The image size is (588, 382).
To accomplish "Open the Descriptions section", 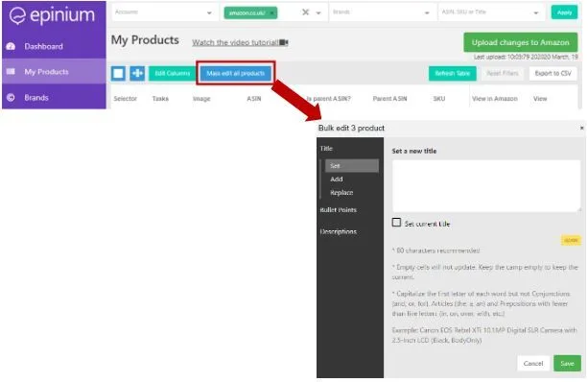I will pos(339,231).
